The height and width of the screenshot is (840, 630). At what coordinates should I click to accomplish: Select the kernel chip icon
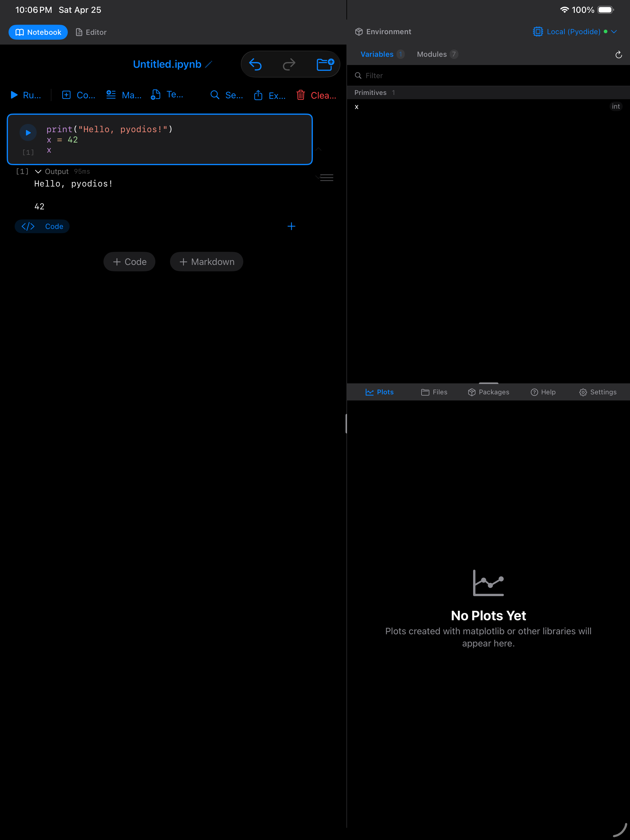click(538, 31)
